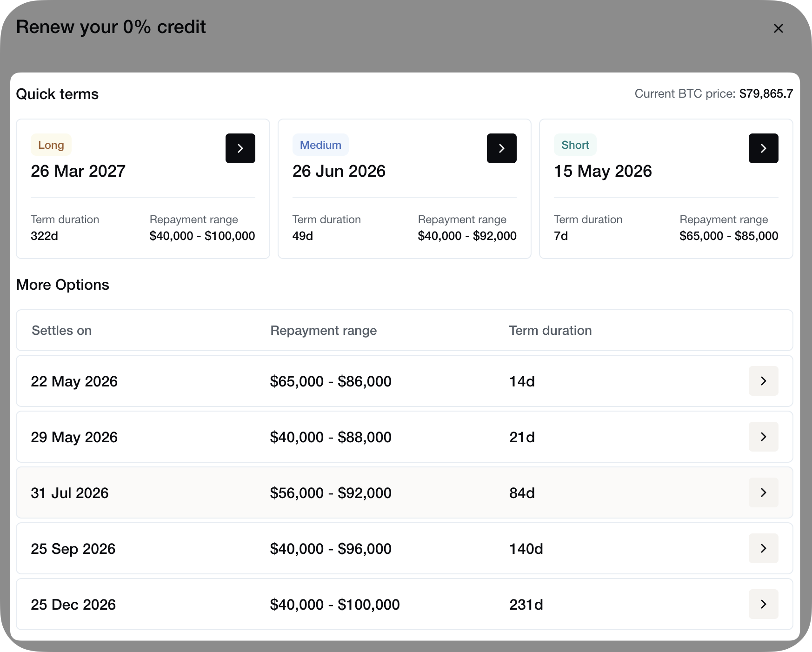Image resolution: width=812 pixels, height=652 pixels.
Task: Select the 31 Jul 2026 date cell
Action: [70, 493]
